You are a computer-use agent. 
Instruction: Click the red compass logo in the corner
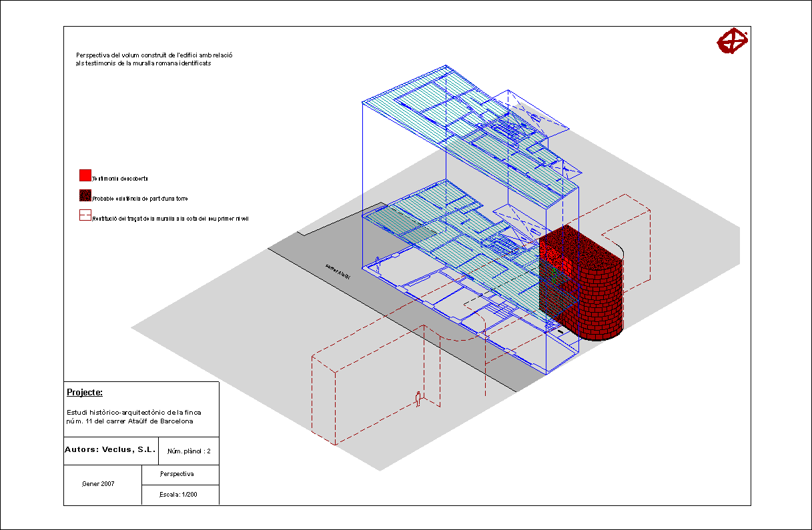[x=732, y=41]
